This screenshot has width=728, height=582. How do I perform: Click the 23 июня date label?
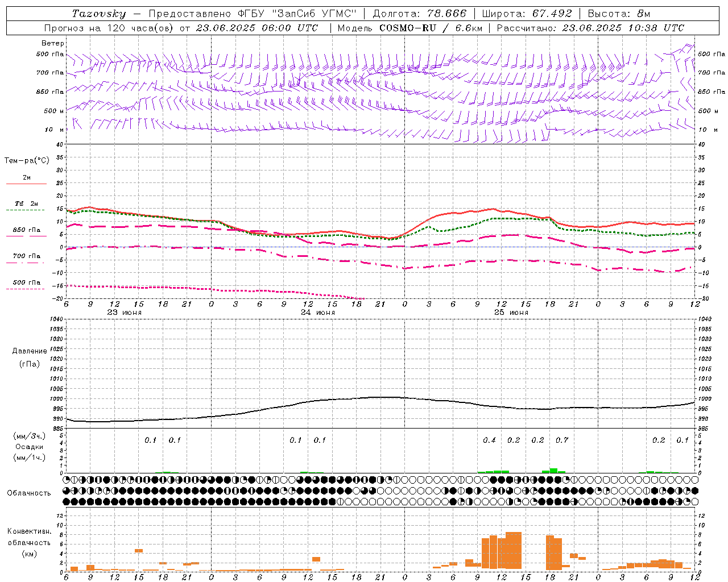[x=125, y=313]
